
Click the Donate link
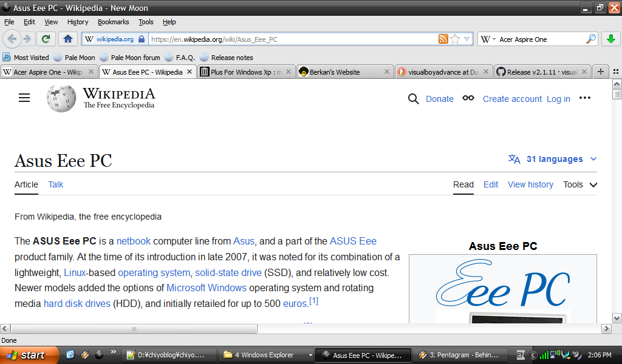440,99
